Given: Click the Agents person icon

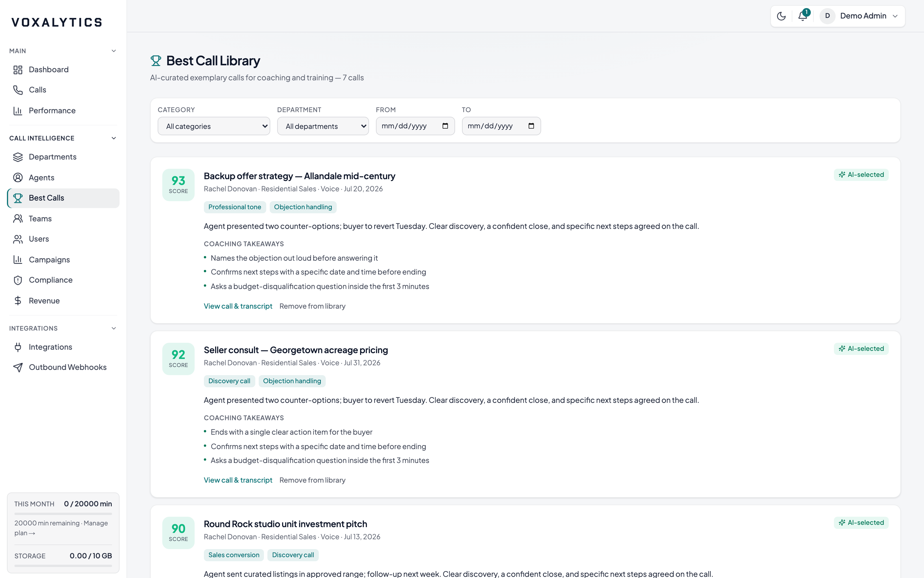Looking at the screenshot, I should click(x=18, y=177).
